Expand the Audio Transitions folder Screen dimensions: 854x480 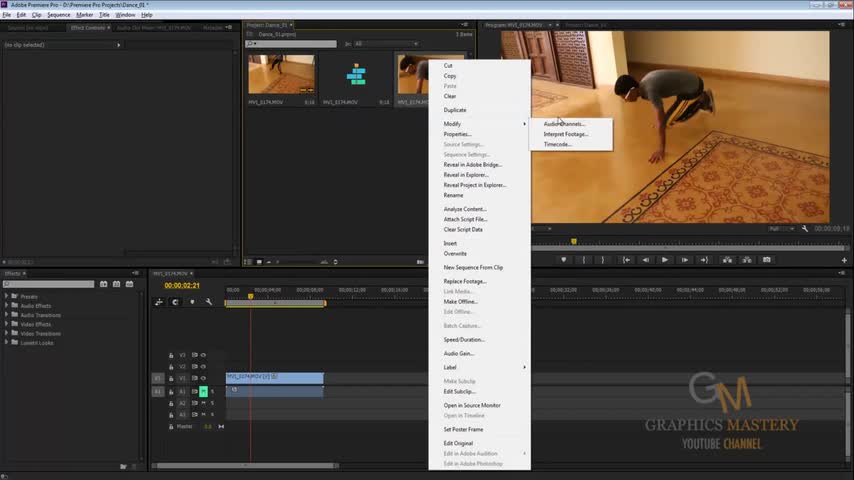tap(7, 315)
